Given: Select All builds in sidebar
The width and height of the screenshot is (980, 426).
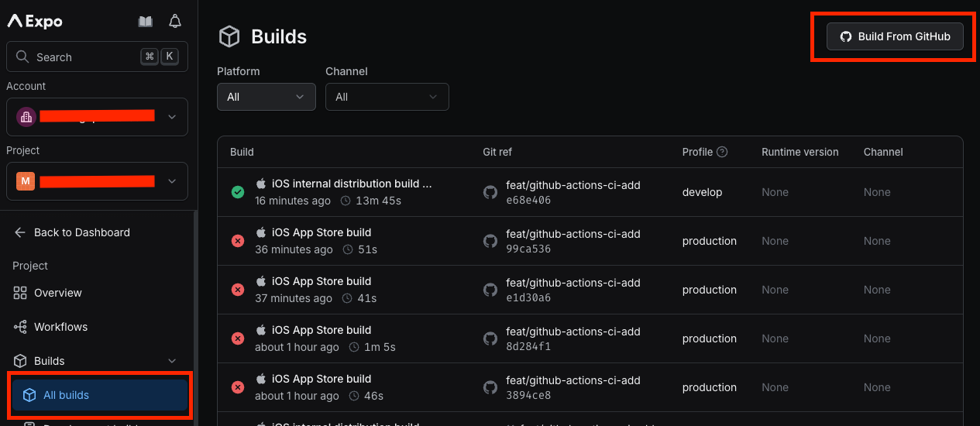Looking at the screenshot, I should [x=99, y=395].
